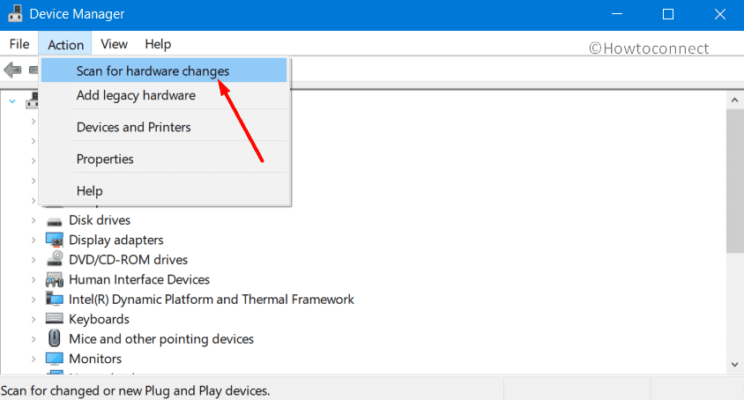Click the DVD/CD-ROM drives label
The image size is (744, 400).
click(128, 260)
